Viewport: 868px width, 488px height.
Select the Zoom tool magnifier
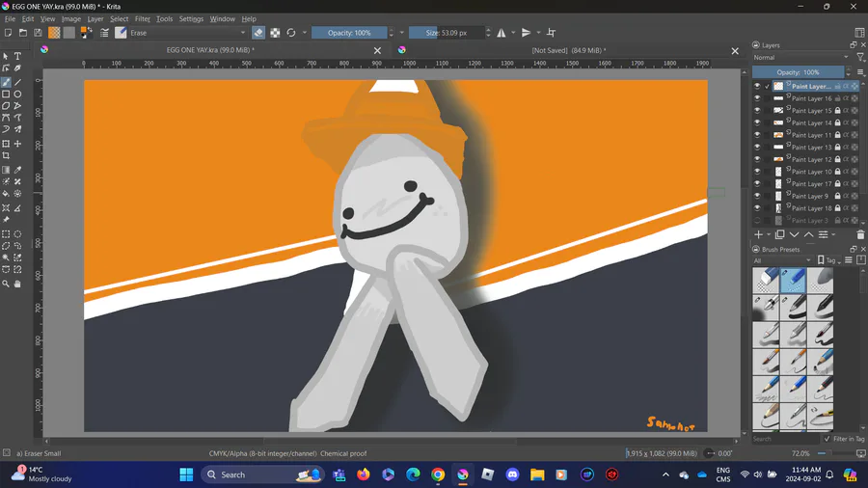tap(6, 284)
